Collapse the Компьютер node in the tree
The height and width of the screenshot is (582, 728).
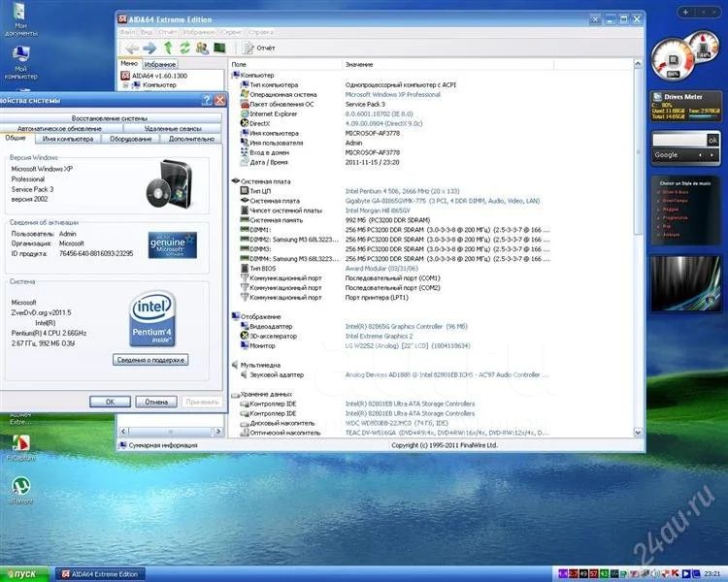pos(125,85)
